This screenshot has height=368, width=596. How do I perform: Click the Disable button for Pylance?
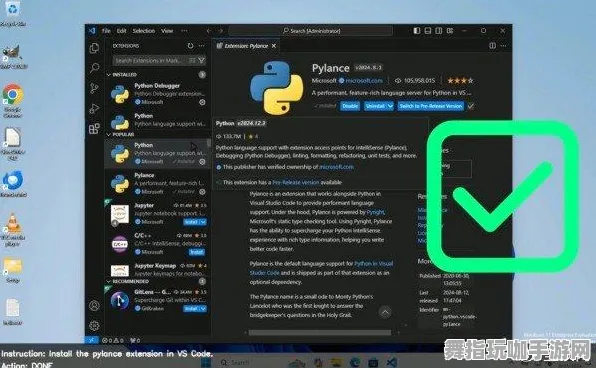[350, 106]
